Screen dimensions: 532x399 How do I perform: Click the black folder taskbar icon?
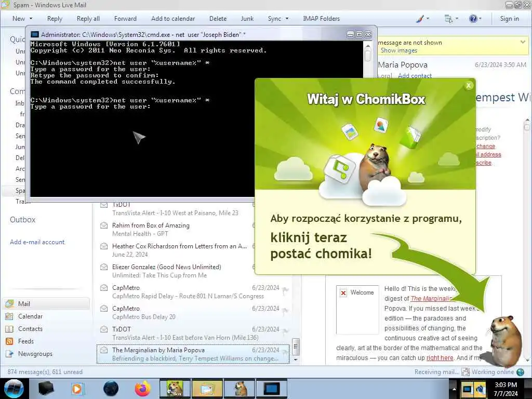click(x=46, y=389)
